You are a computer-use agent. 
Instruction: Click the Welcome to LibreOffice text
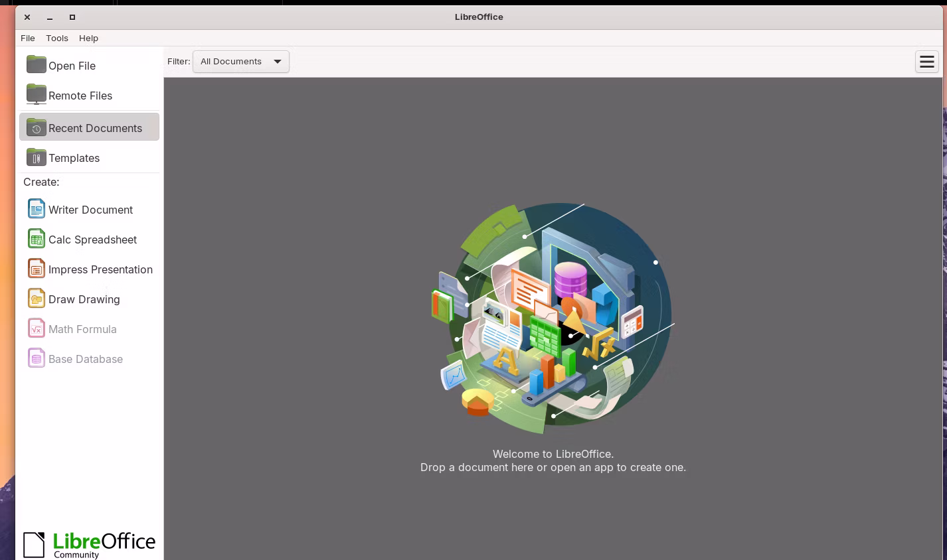coord(553,454)
